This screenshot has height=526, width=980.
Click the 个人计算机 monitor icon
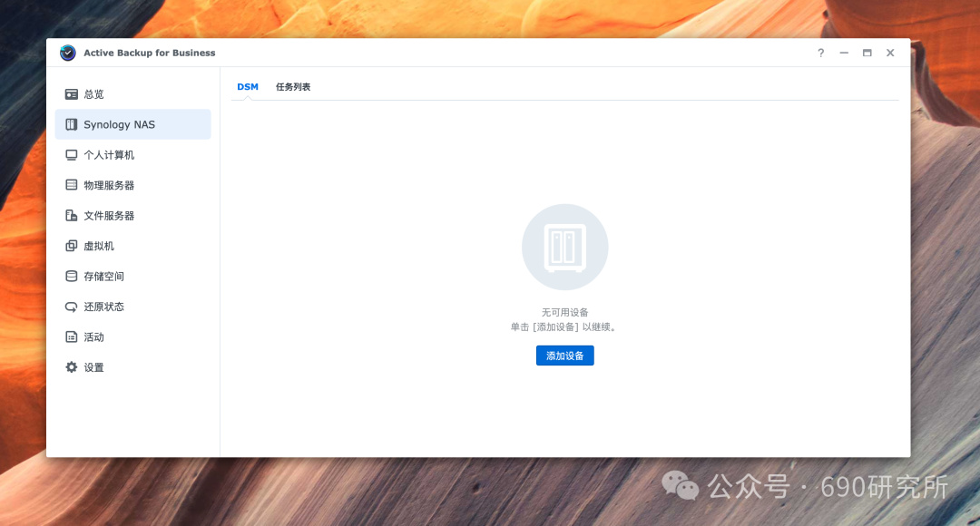point(72,155)
